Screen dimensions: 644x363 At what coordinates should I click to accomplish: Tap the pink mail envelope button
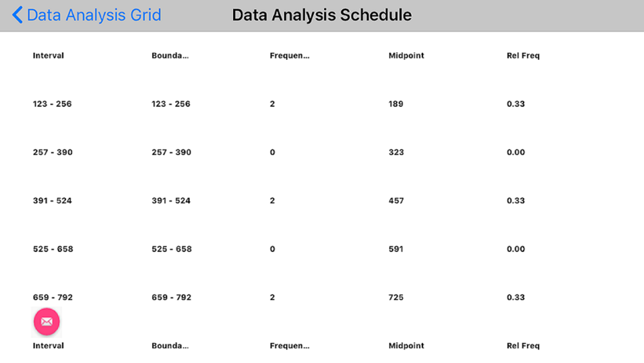pyautogui.click(x=46, y=322)
